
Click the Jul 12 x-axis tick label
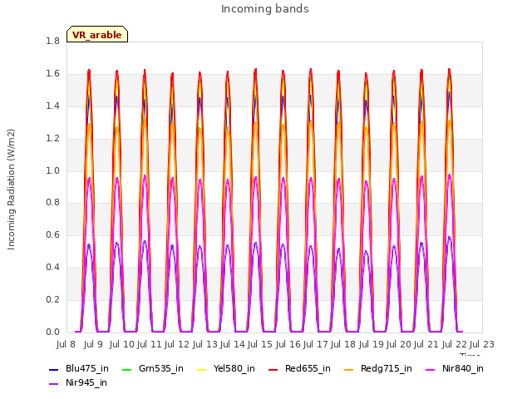pyautogui.click(x=177, y=344)
